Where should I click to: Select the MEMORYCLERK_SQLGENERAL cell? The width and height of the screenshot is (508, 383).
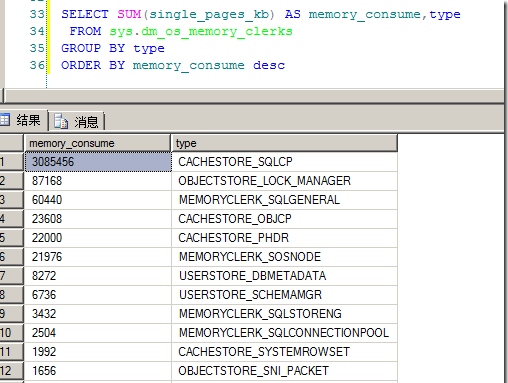click(284, 200)
